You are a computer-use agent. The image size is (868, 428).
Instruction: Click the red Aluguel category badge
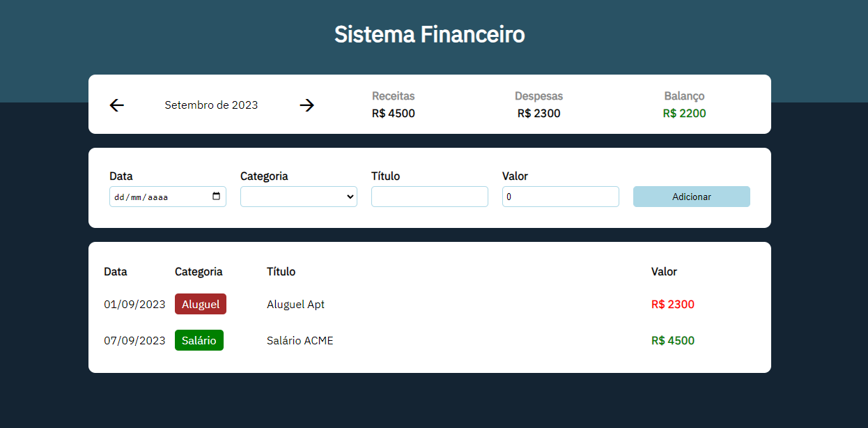point(200,304)
